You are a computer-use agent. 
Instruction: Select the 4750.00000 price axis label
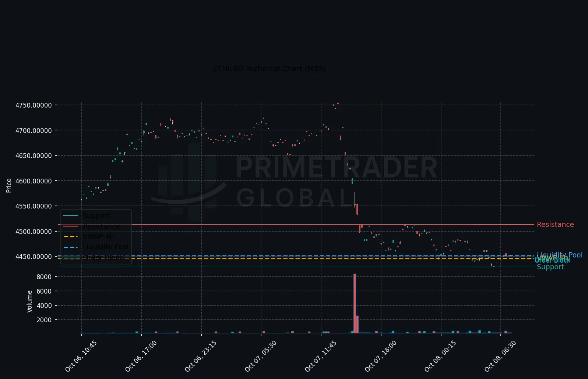click(34, 105)
